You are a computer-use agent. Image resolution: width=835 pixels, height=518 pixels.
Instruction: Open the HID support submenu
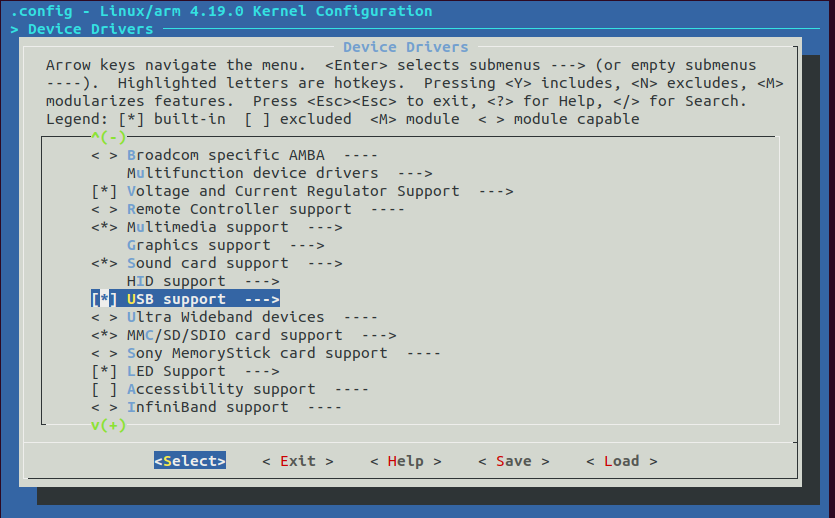(203, 282)
